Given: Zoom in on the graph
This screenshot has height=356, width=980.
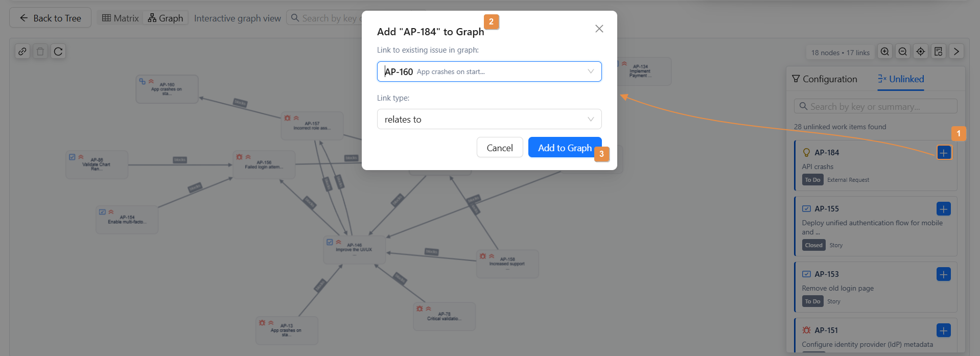Looking at the screenshot, I should [x=885, y=52].
